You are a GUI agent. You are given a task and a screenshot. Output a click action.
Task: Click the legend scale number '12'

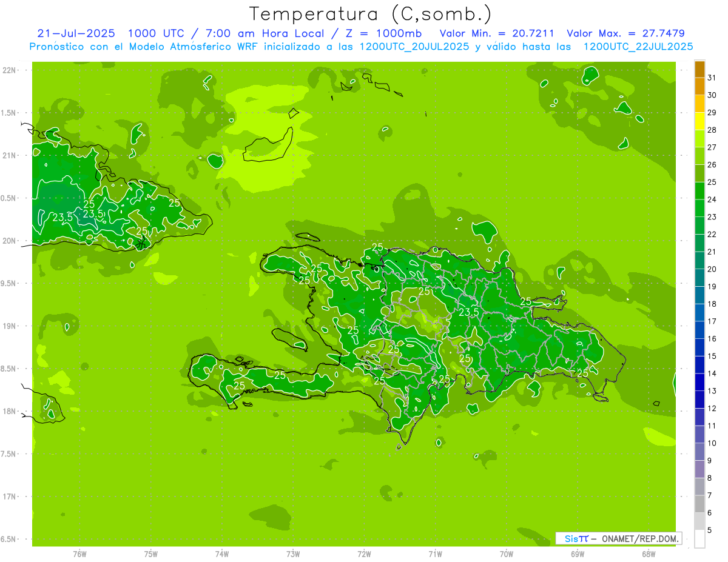tap(712, 409)
